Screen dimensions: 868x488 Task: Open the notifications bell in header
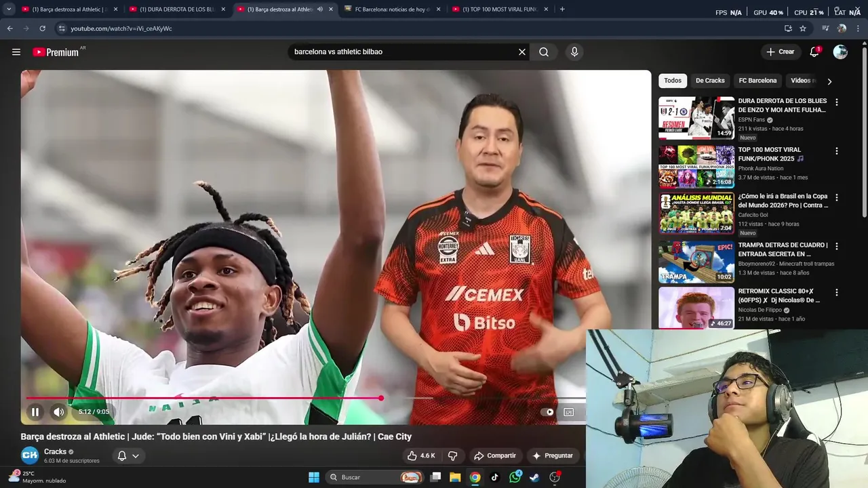coord(814,52)
